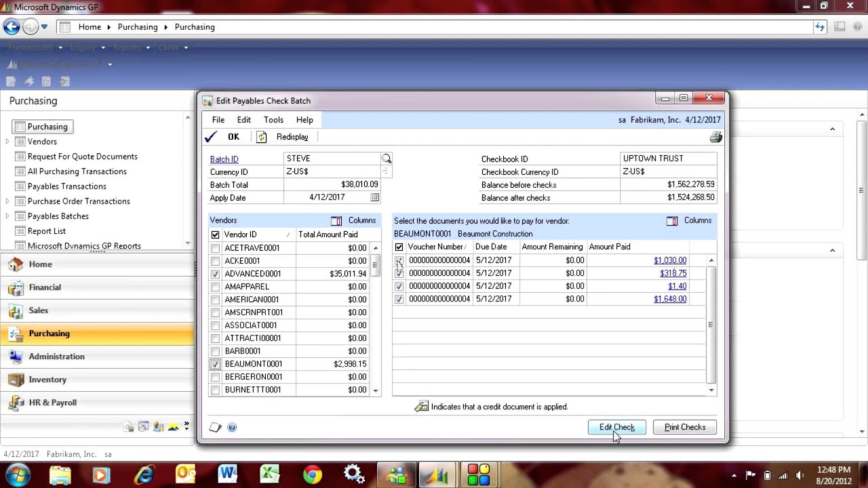Screen dimensions: 868x488
Task: Select Payables Transactions in the tree
Action: click(66, 186)
